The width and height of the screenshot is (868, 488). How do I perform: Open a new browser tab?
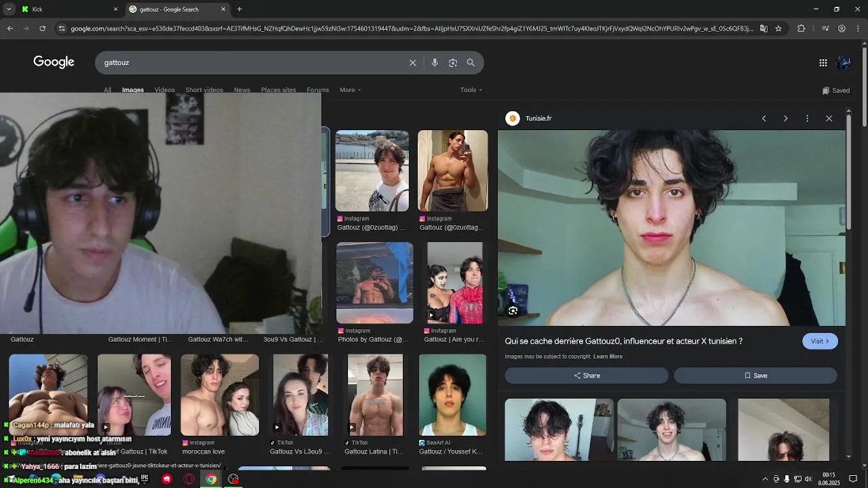[x=239, y=9]
